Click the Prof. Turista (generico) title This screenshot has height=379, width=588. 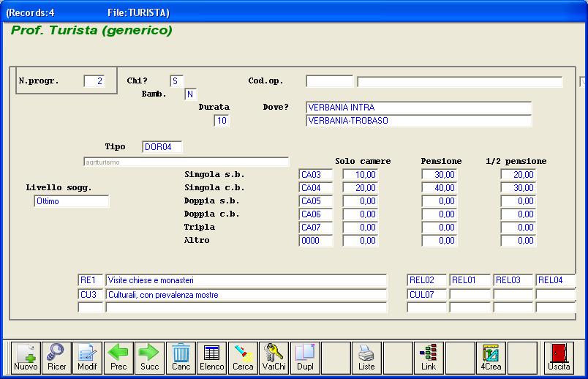tap(92, 31)
